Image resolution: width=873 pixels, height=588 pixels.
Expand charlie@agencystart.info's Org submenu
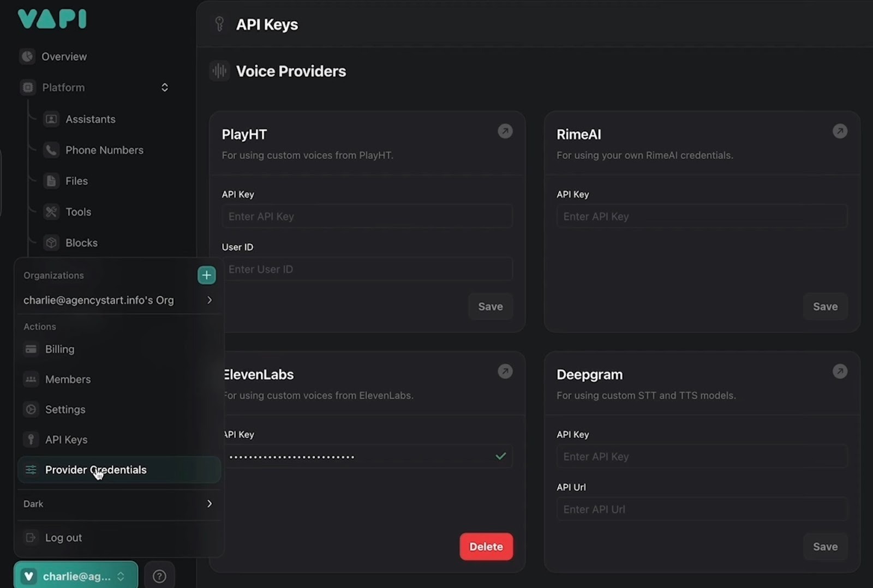pyautogui.click(x=118, y=300)
